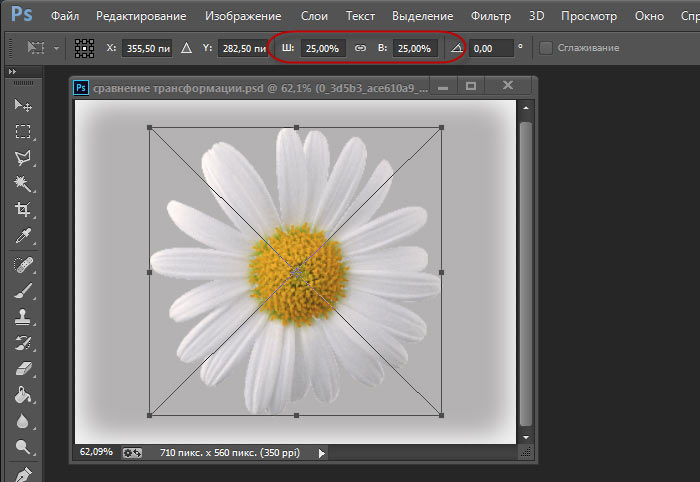
Task: Enable the Сглаживание checkbox
Action: [545, 48]
